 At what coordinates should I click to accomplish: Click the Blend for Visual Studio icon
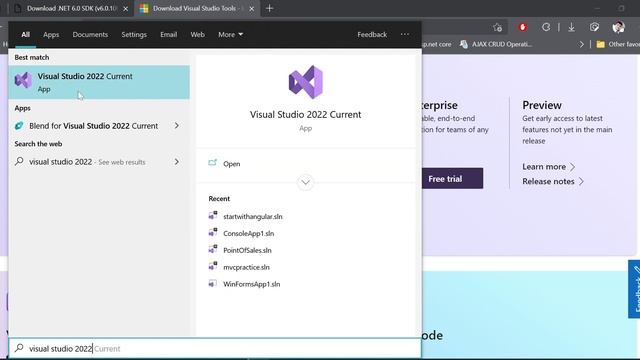(19, 126)
